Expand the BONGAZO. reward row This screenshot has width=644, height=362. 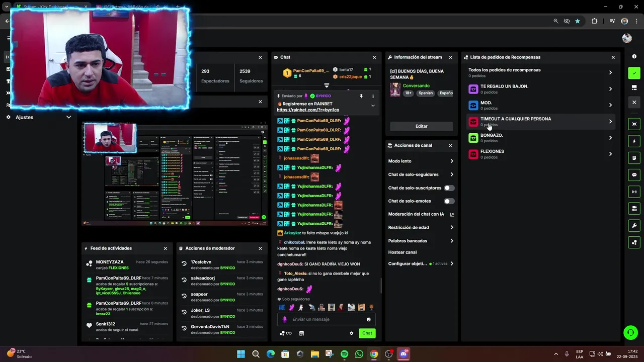pos(540,138)
